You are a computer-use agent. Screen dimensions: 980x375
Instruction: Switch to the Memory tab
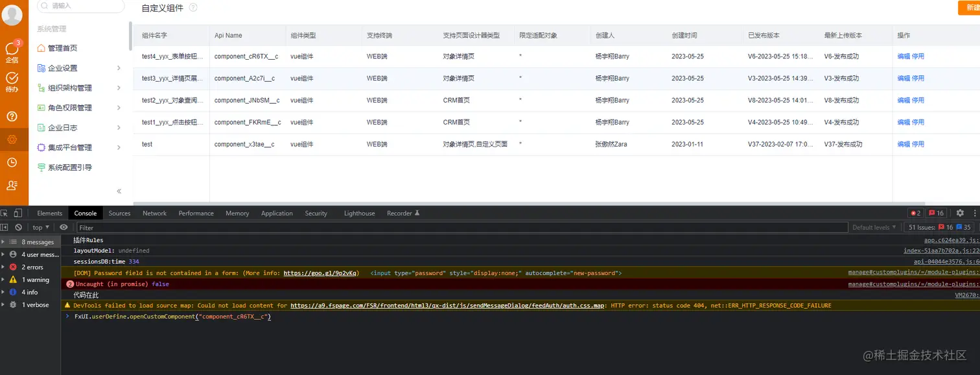click(237, 213)
